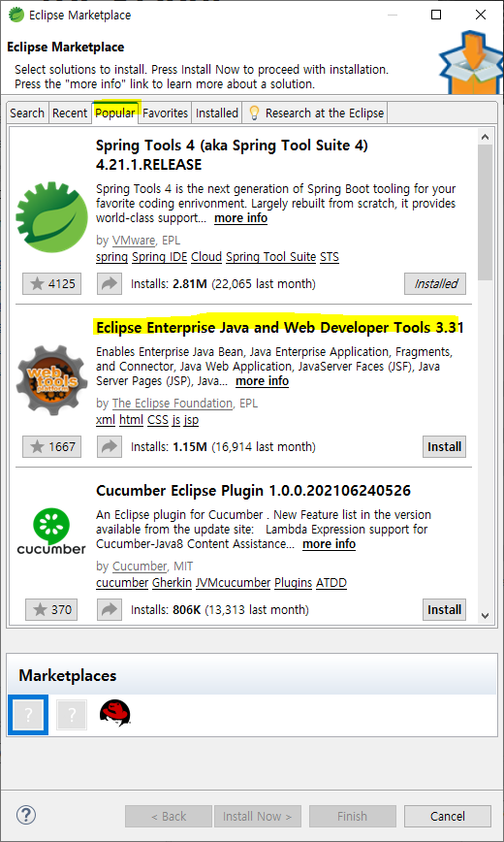
Task: Switch to the Recent tab
Action: 70,113
